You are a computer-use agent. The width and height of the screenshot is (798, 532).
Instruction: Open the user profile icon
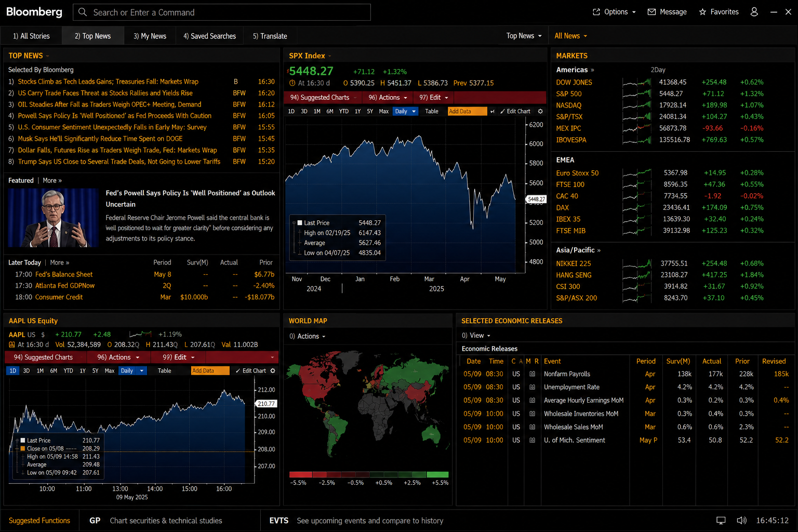754,12
